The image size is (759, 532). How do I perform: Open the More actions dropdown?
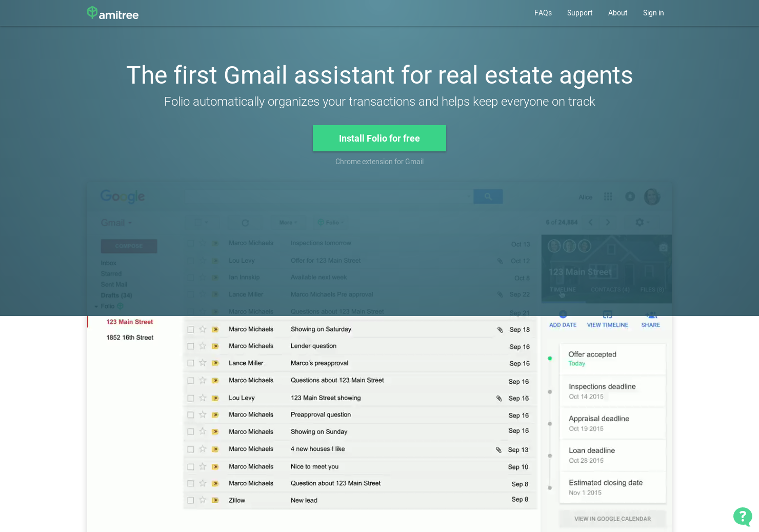pos(288,223)
